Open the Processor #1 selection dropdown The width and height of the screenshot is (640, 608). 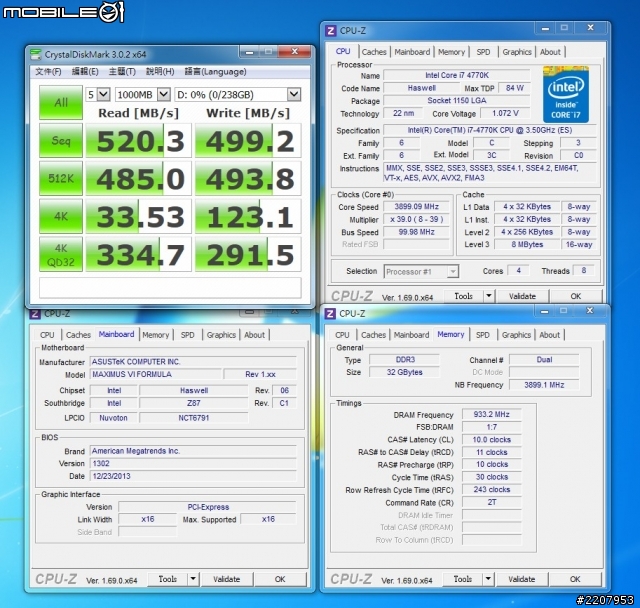421,271
